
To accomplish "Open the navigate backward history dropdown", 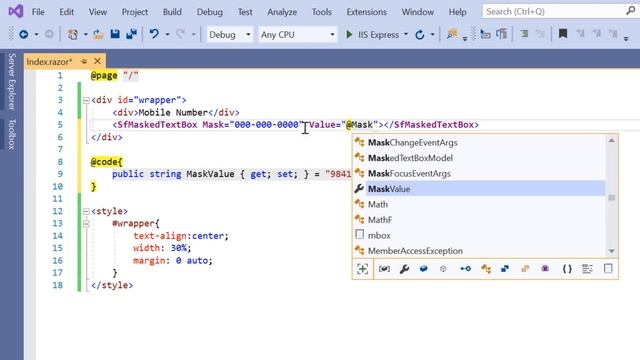I will (x=36, y=35).
